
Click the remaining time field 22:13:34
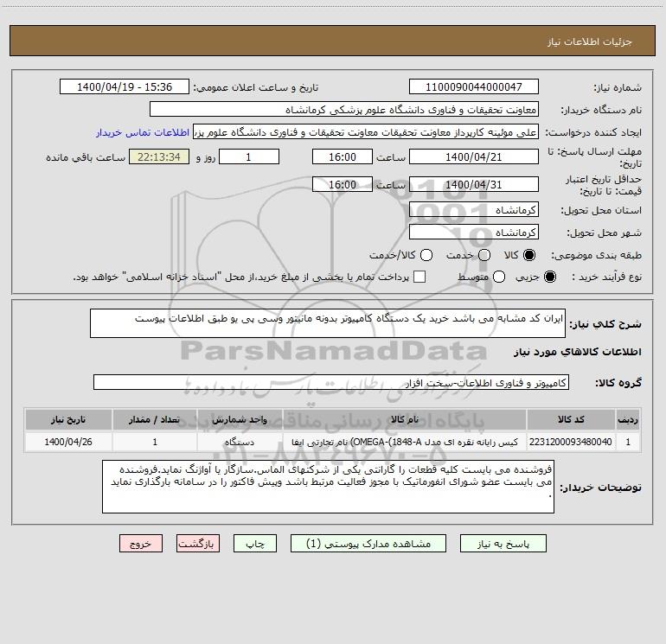[159, 156]
